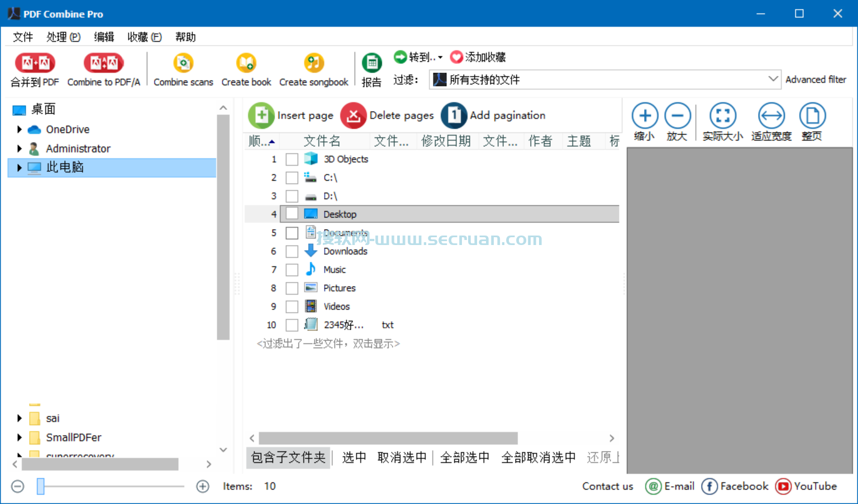Screen dimensions: 858x504
Task: Click the 缩小 zoom icon in preview
Action: (645, 116)
